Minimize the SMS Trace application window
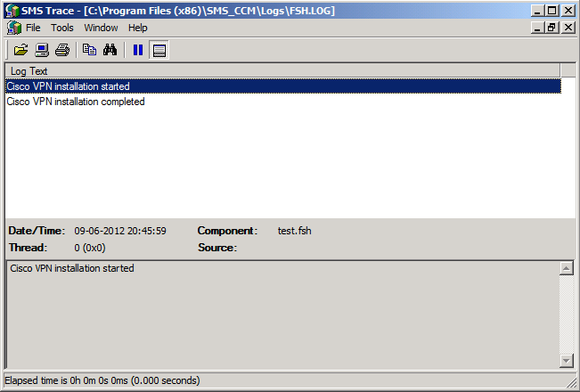580x392 pixels. (537, 11)
